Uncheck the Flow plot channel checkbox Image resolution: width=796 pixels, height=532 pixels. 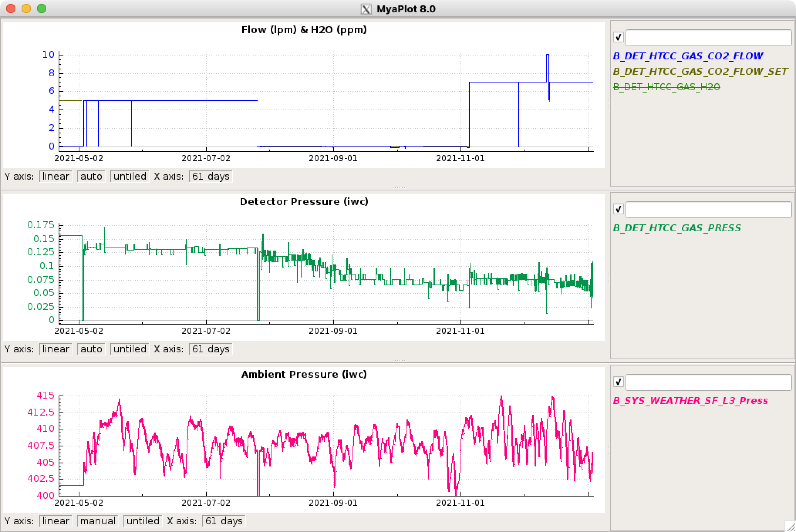tap(619, 37)
